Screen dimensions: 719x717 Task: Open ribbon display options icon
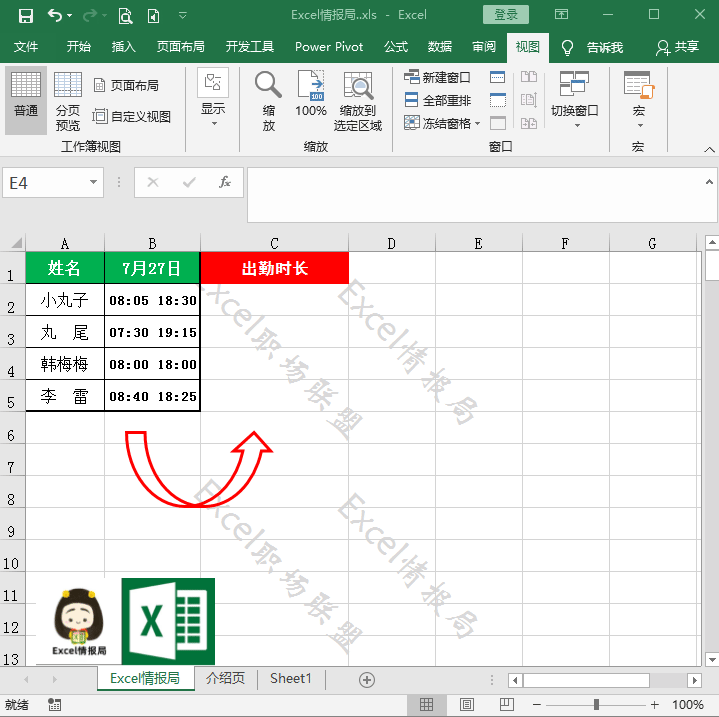561,15
